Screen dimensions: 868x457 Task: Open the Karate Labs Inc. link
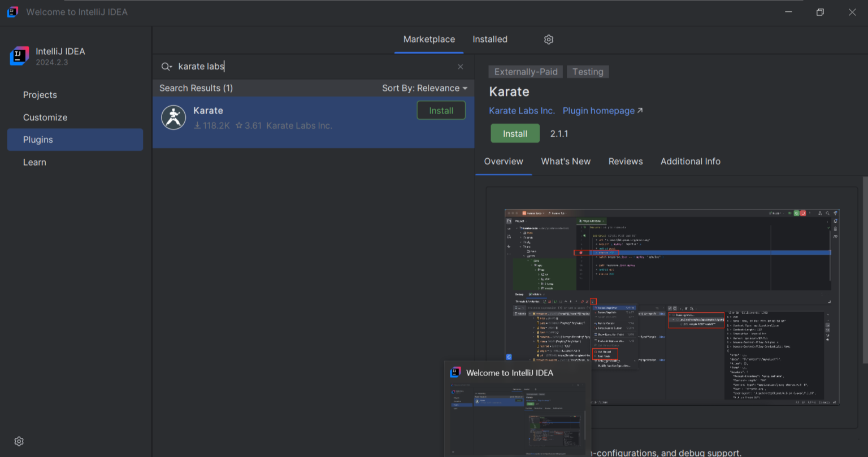pyautogui.click(x=521, y=110)
